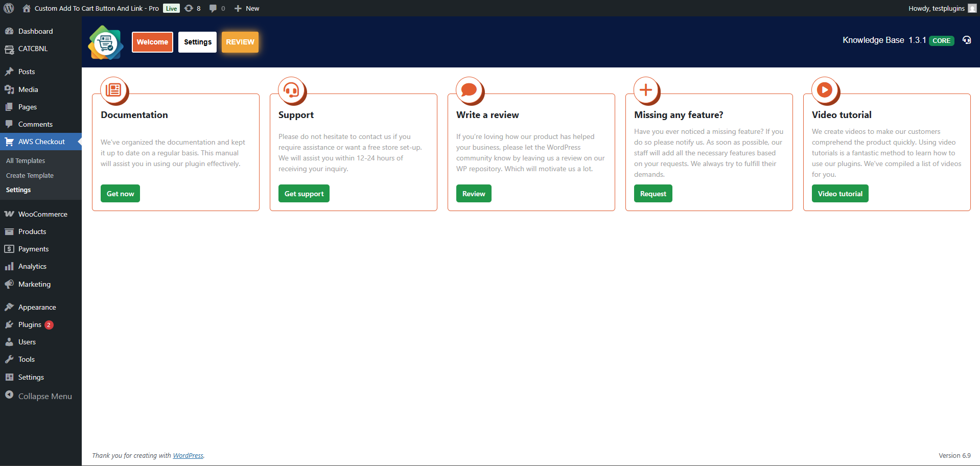Open the updates icon showing 8
Viewport: 980px width, 466px height.
[189, 8]
